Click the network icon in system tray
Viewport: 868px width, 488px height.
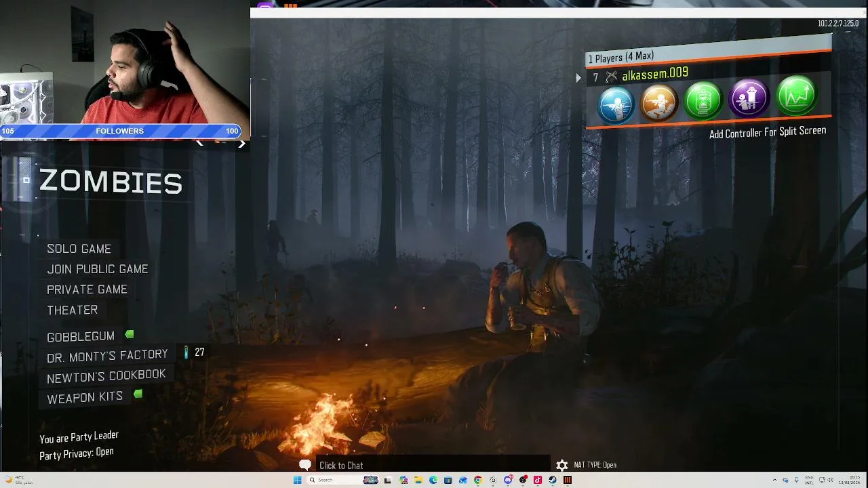pyautogui.click(x=821, y=480)
